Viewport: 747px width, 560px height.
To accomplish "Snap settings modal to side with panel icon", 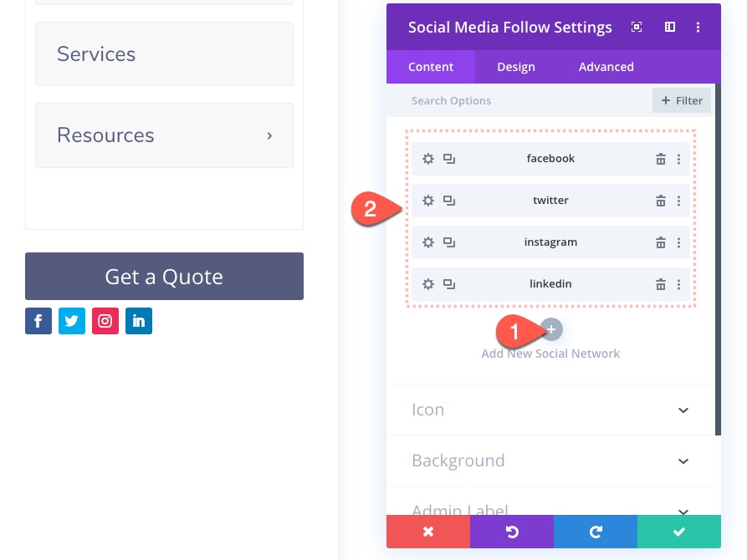I will [669, 27].
